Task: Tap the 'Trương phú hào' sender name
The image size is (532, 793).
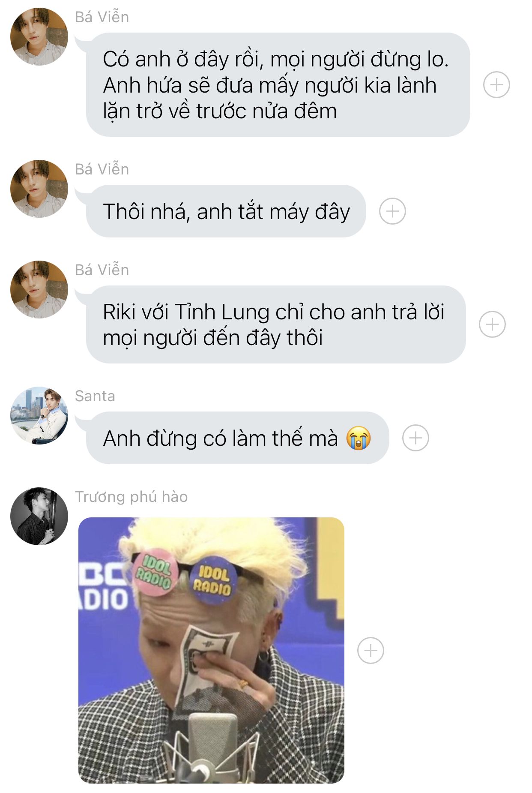Action: [131, 496]
